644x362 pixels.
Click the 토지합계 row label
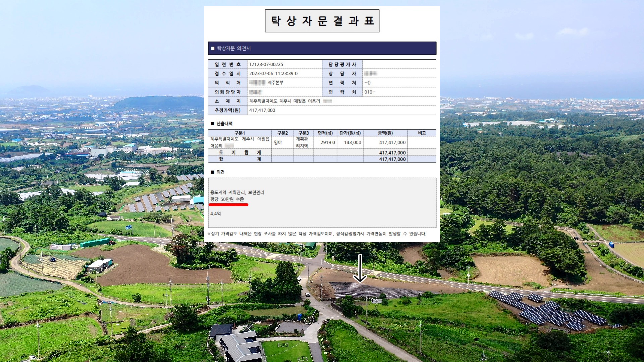click(x=239, y=153)
